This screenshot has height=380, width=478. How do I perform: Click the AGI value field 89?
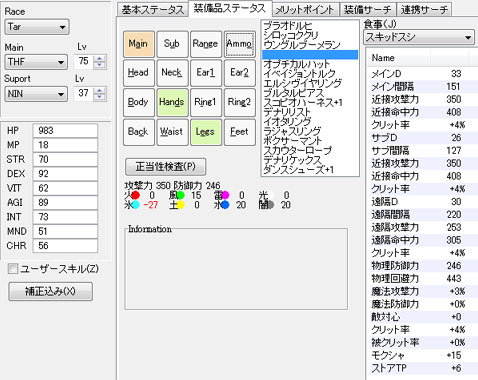tap(65, 202)
